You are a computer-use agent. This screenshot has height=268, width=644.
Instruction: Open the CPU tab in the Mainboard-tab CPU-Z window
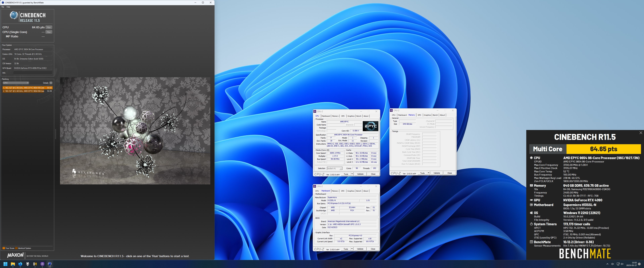pos(317,191)
